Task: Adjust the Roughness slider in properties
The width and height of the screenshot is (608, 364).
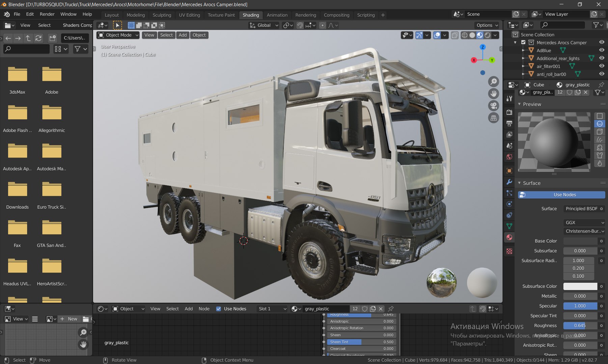Action: coord(580,326)
